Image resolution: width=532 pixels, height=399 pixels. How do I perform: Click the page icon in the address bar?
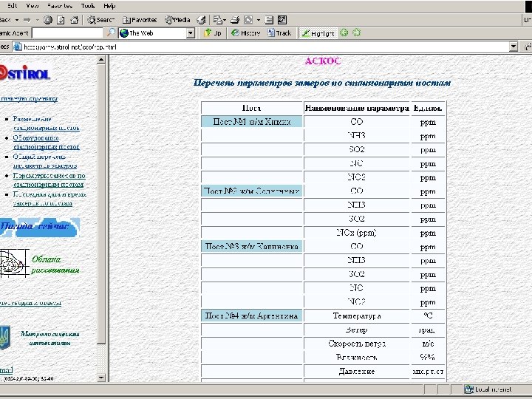(17, 47)
